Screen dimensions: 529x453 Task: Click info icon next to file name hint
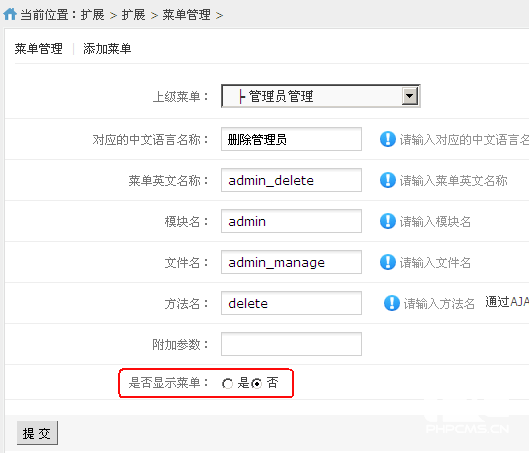point(388,262)
